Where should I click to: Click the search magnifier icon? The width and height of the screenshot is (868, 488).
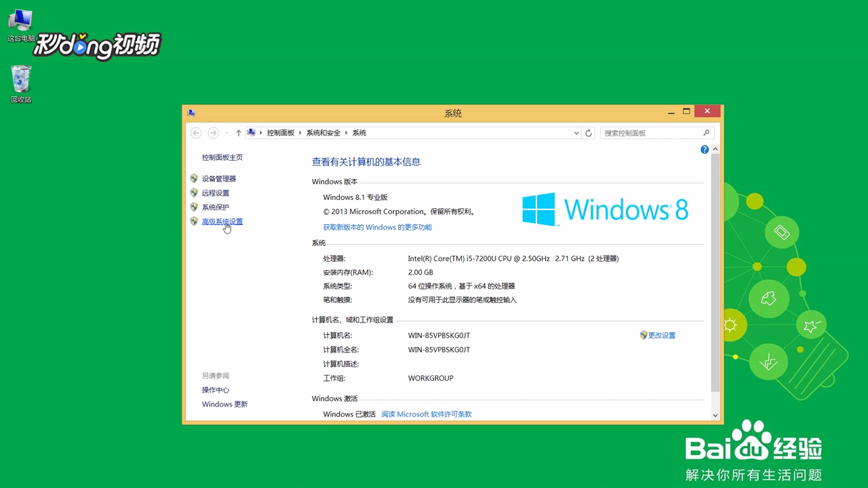(x=706, y=133)
